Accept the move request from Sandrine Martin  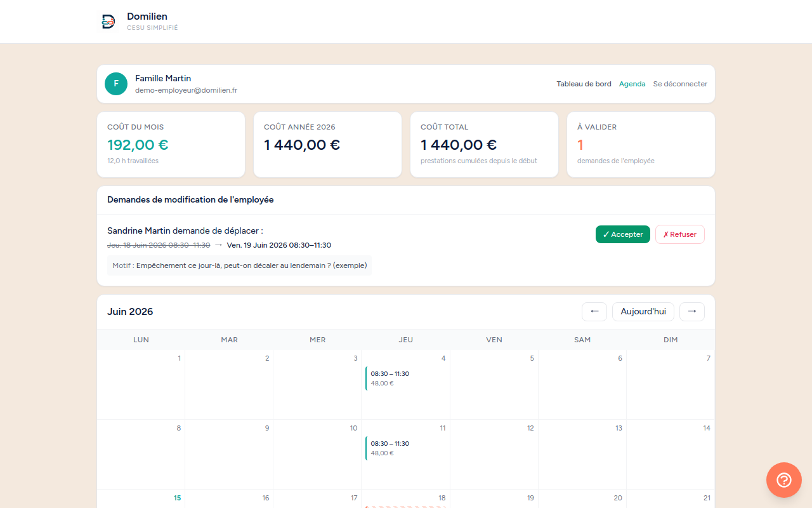coord(623,234)
